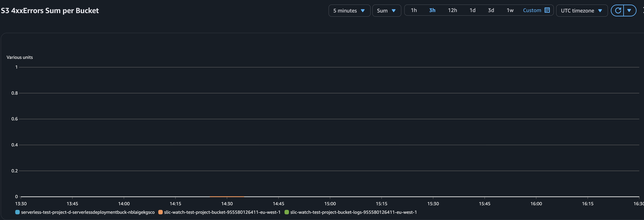Click the orange slic-watch-test-project-bucket legend swatch
644x220 pixels.
click(x=161, y=212)
